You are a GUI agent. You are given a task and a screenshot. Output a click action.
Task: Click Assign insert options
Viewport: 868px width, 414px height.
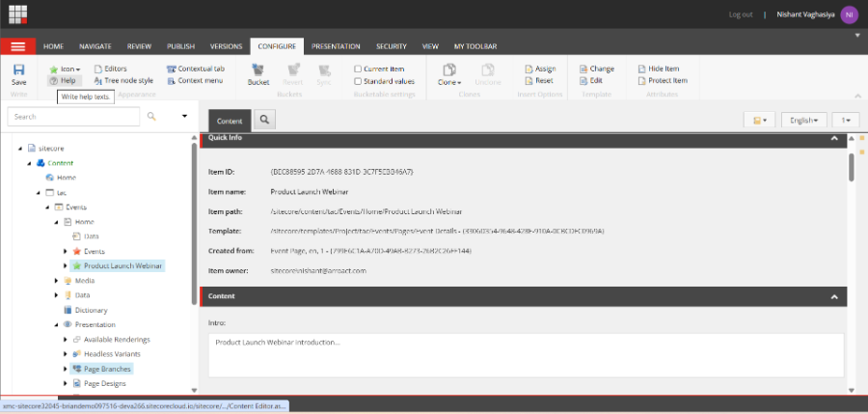click(x=540, y=69)
